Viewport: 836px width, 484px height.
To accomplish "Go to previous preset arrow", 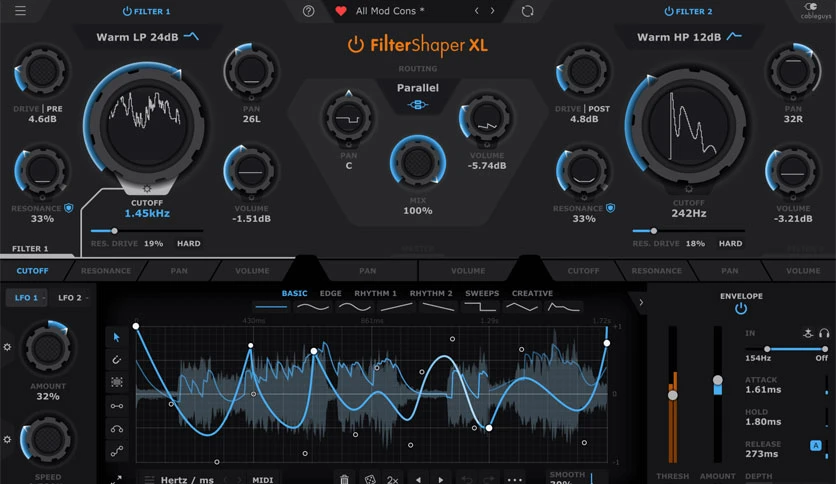I will 477,11.
